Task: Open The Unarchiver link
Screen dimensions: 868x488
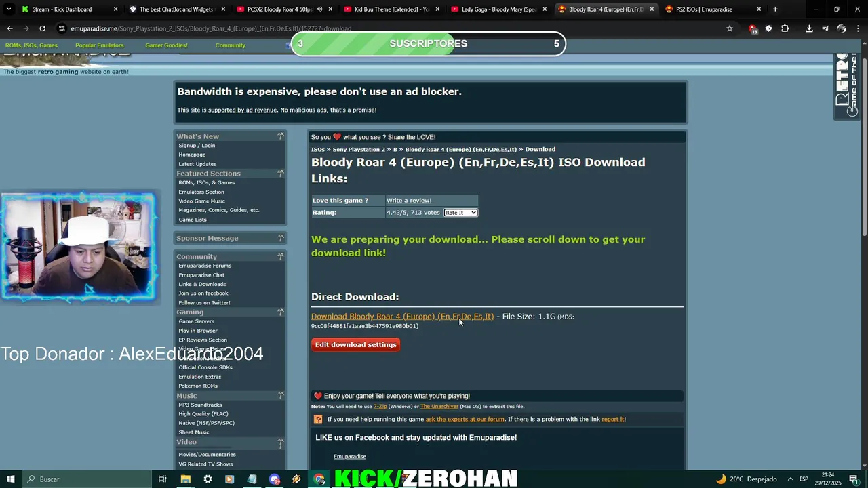Action: (x=439, y=407)
